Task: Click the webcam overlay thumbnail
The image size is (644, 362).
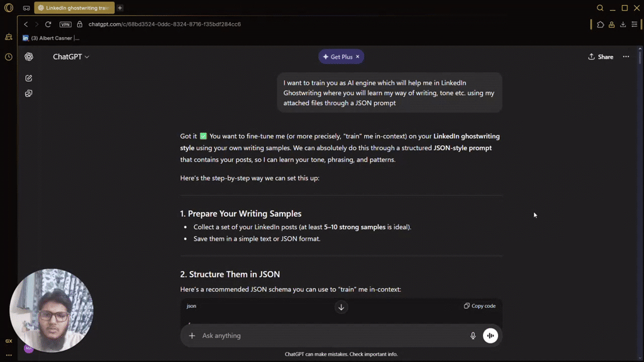Action: point(52,310)
